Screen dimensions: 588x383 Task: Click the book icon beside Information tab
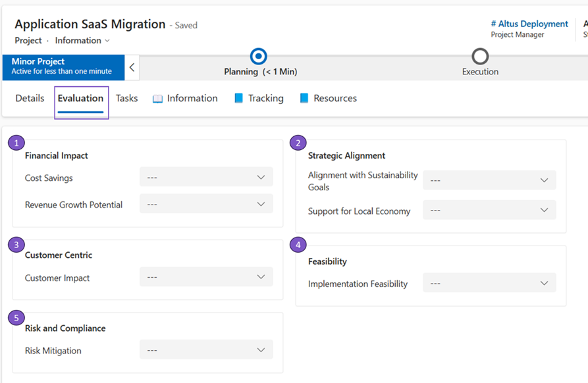pos(158,99)
